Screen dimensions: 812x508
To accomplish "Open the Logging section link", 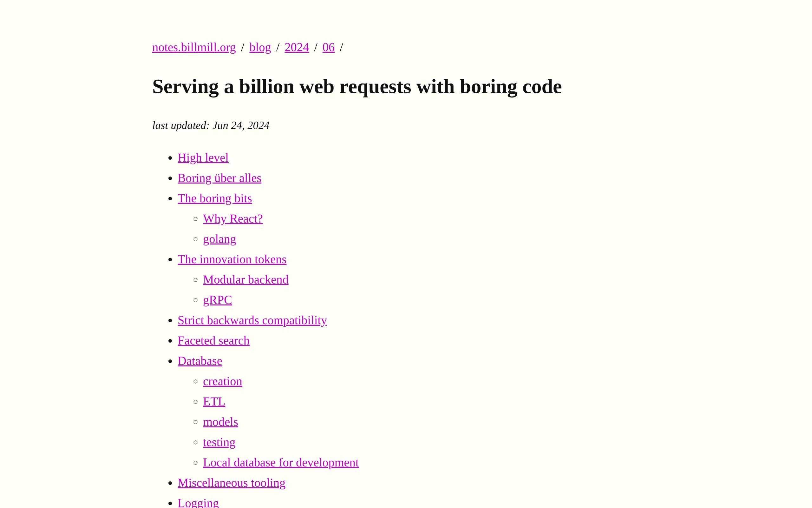I will 198,503.
